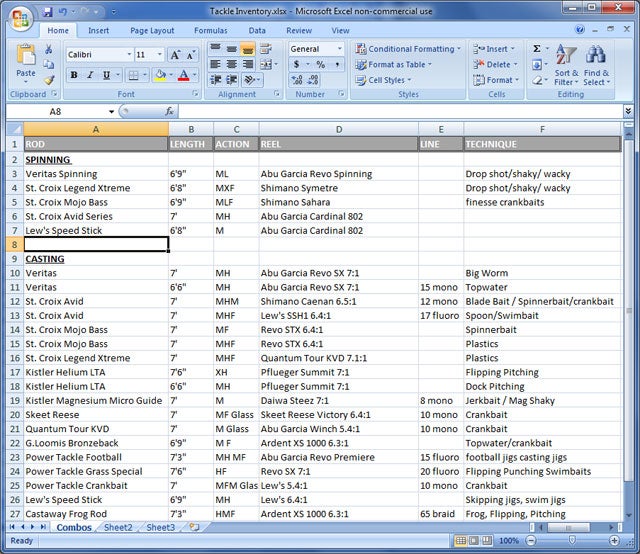Save workbook via Quick Access floppy icon
The width and height of the screenshot is (640, 554).
pos(48,12)
